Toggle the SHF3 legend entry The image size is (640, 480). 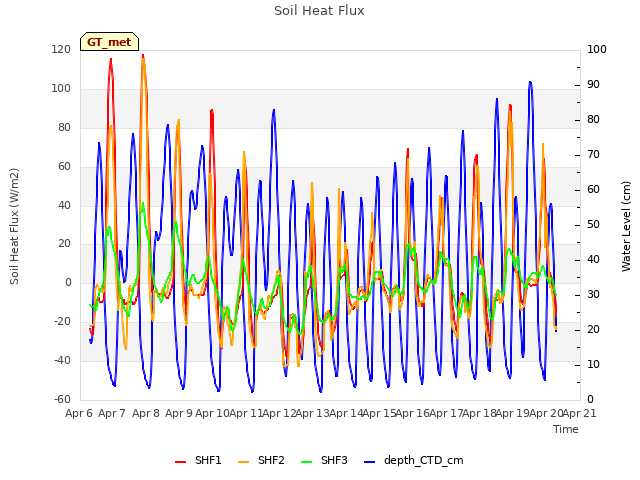[x=324, y=460]
